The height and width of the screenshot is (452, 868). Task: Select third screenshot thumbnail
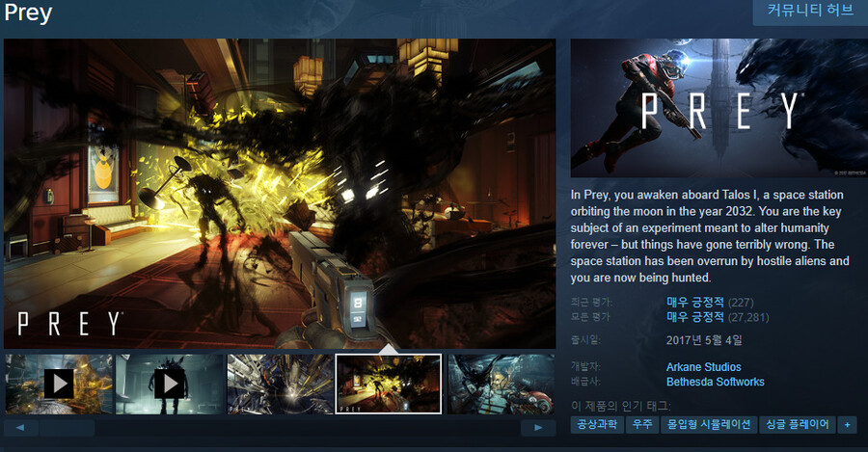[281, 384]
